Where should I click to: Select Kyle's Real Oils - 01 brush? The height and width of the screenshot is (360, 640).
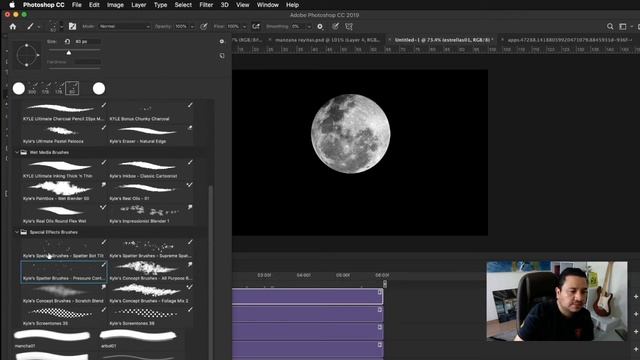(151, 191)
